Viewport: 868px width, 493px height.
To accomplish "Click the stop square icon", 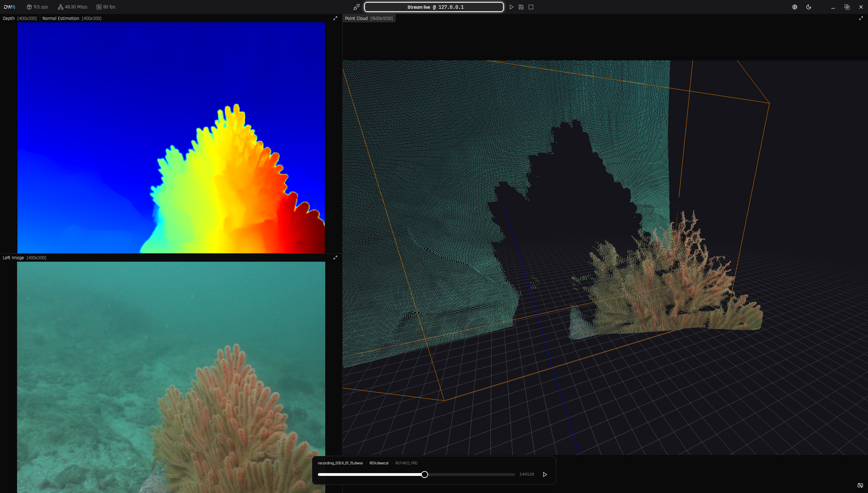I will (x=531, y=7).
